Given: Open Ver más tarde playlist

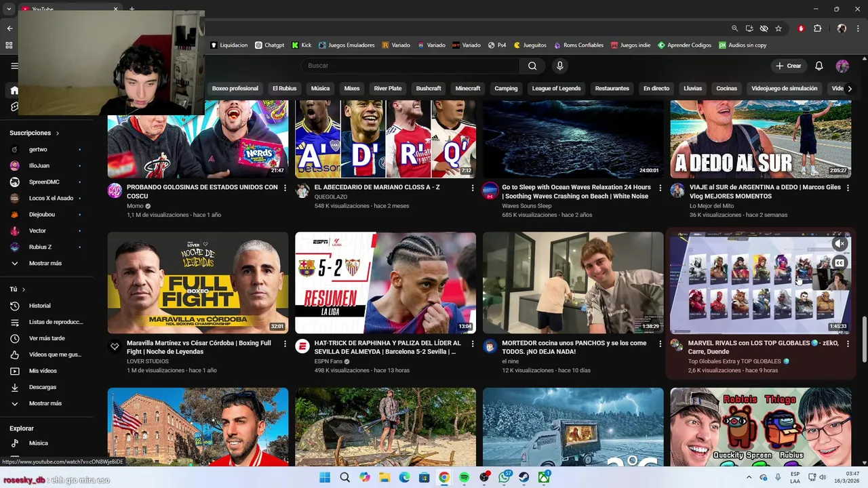Looking at the screenshot, I should 46,338.
